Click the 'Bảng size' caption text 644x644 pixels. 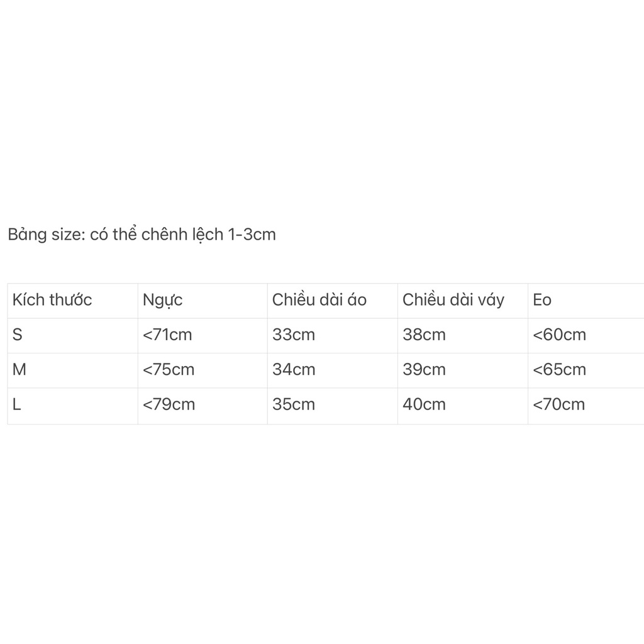142,235
